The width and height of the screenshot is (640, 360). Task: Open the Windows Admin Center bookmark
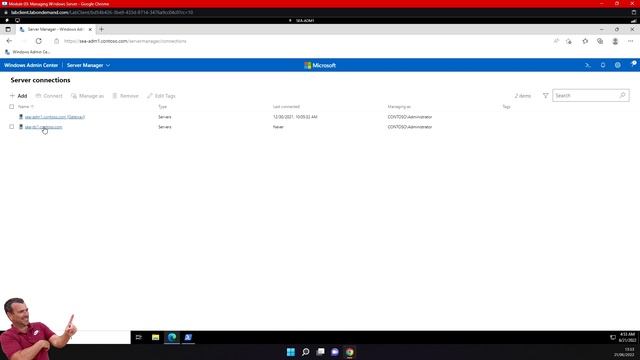click(x=27, y=52)
